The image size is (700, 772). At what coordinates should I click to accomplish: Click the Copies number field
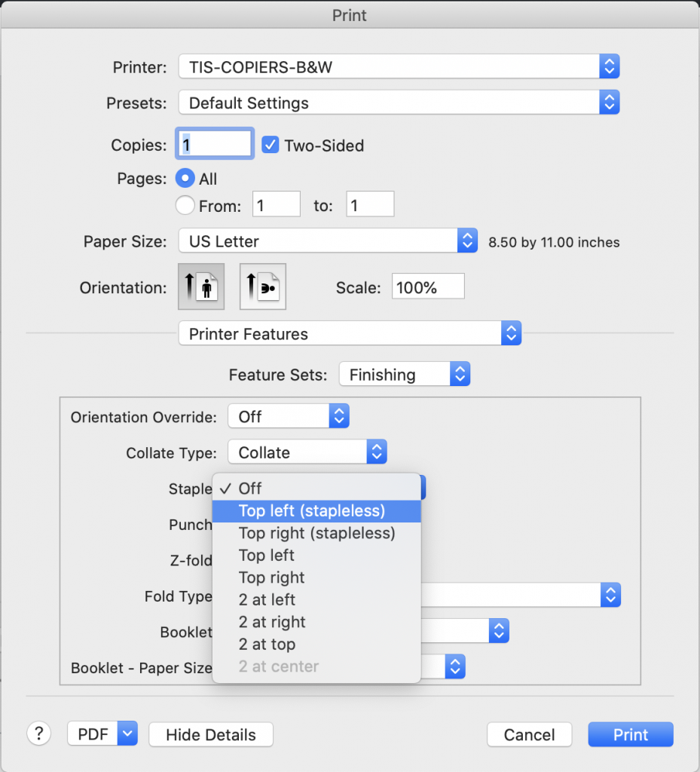(x=215, y=145)
